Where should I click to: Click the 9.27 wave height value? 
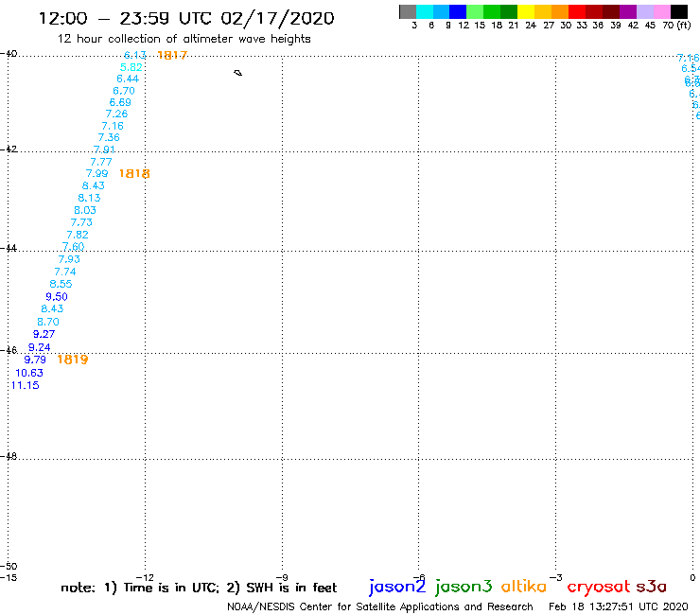point(44,335)
